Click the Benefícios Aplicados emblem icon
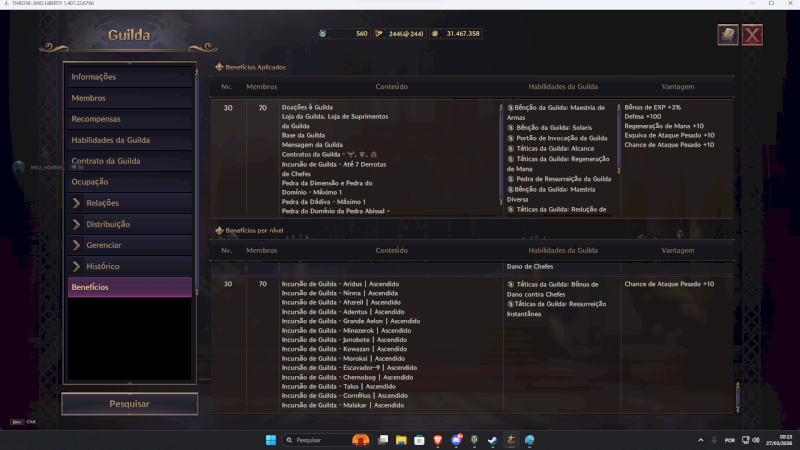 tap(219, 67)
